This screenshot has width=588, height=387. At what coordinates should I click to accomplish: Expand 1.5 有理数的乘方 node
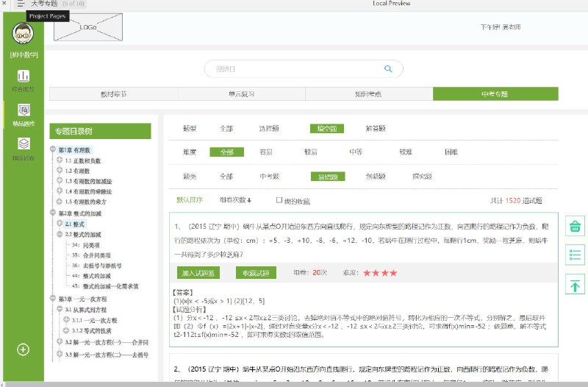click(x=60, y=201)
